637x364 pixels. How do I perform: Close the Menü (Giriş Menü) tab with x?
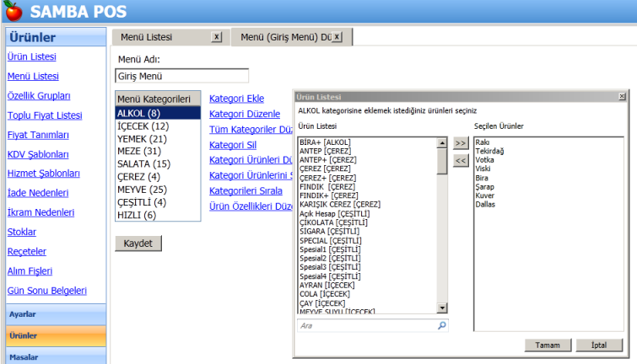point(337,37)
